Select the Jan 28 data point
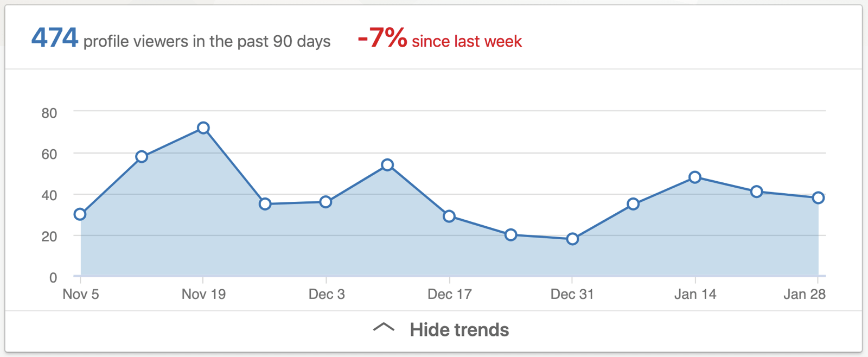The width and height of the screenshot is (868, 357). coord(819,198)
